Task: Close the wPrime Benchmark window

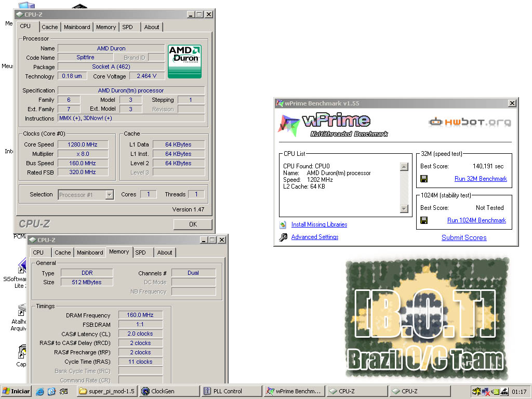Action: tap(512, 103)
